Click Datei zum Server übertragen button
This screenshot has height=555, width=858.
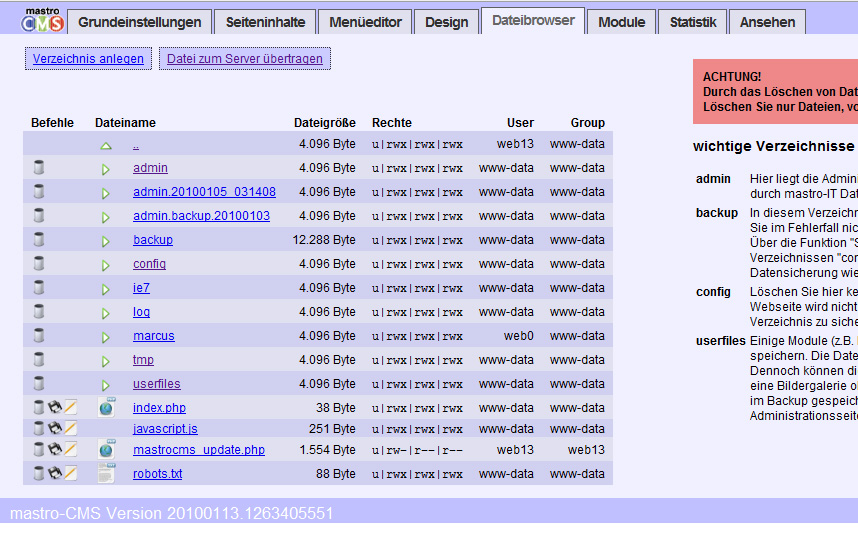pyautogui.click(x=245, y=59)
